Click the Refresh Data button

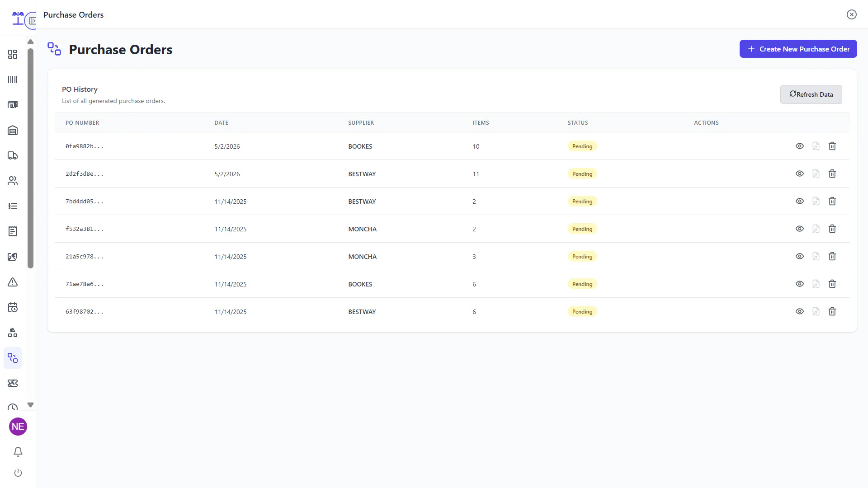click(811, 94)
